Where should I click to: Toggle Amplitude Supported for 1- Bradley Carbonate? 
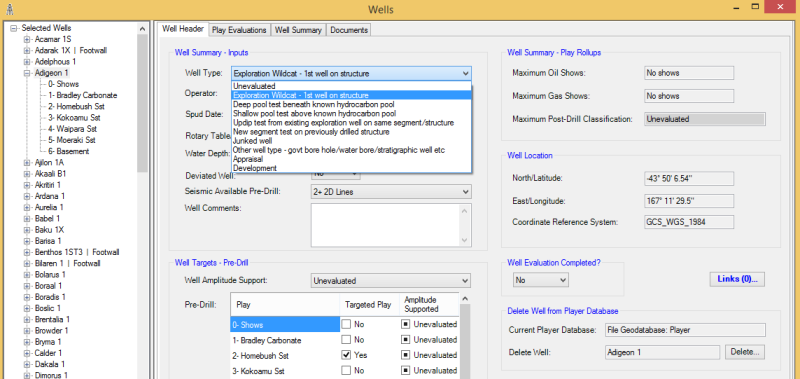(405, 340)
